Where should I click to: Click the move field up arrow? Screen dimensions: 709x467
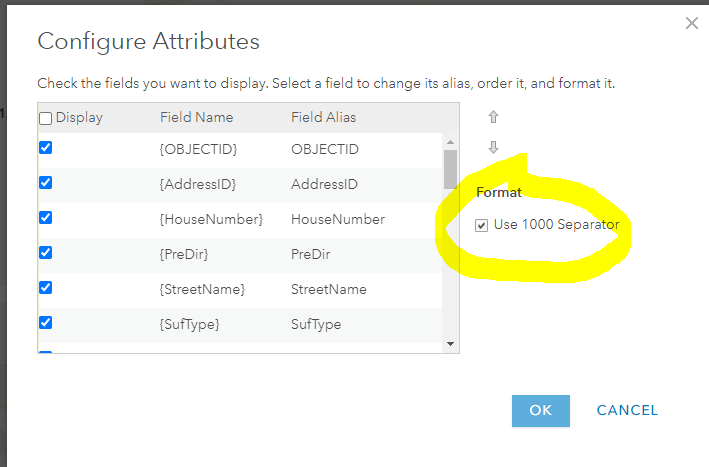tap(493, 117)
